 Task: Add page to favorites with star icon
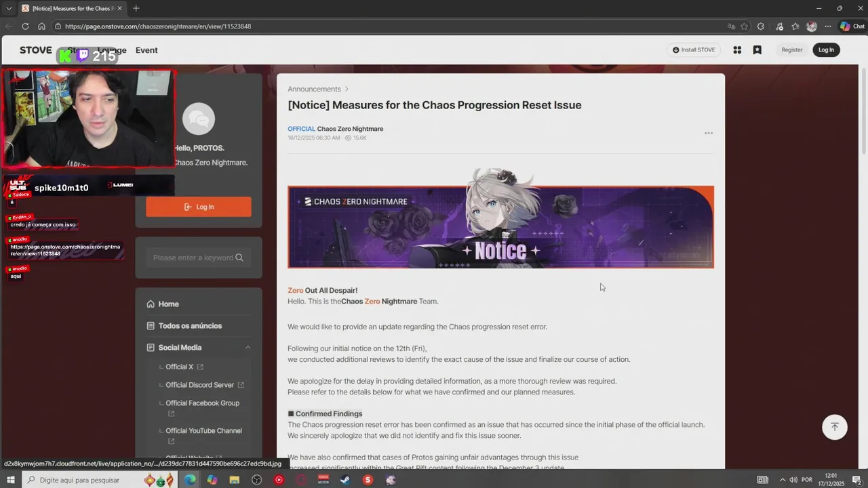coord(744,26)
